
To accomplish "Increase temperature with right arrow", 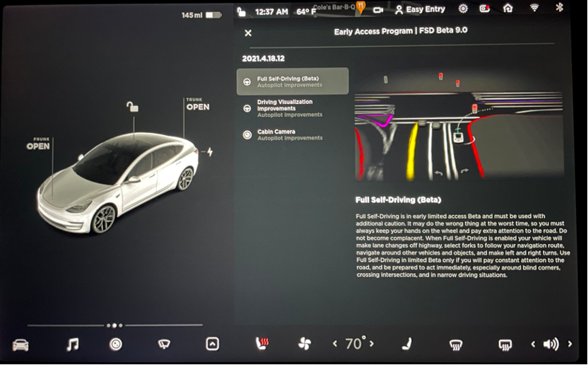I will tap(371, 344).
